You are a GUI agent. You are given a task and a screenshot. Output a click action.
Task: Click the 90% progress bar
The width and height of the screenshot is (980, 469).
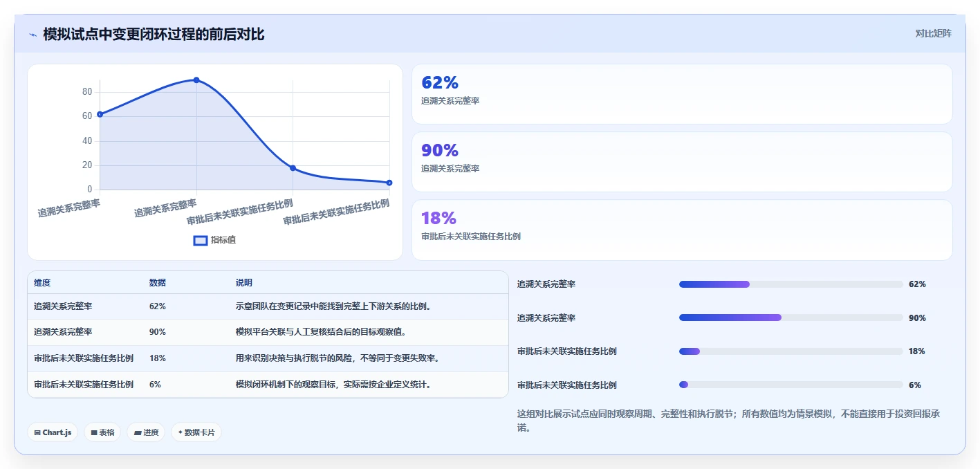click(x=791, y=318)
